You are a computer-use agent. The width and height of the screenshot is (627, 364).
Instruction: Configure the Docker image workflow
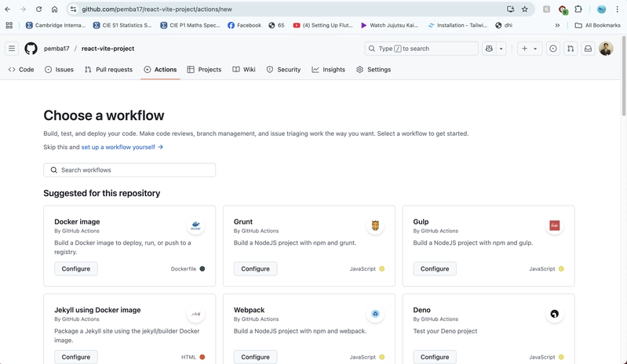pyautogui.click(x=76, y=269)
